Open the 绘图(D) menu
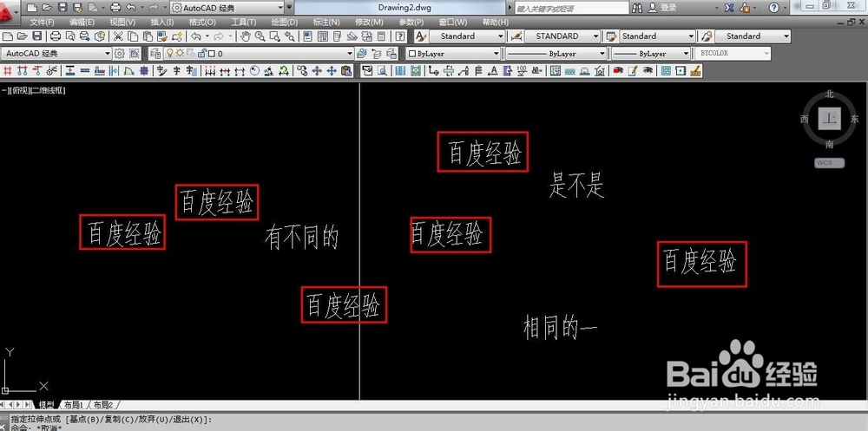This screenshot has height=431, width=868. point(285,23)
